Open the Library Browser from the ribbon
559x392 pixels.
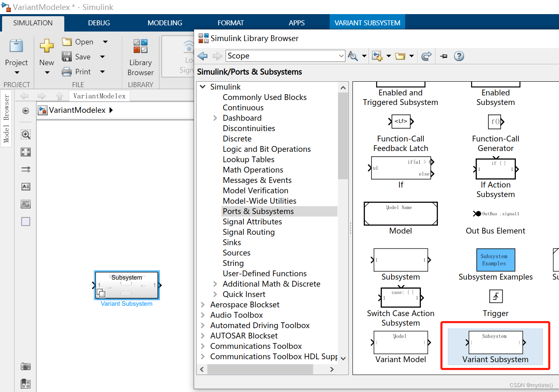tap(141, 58)
